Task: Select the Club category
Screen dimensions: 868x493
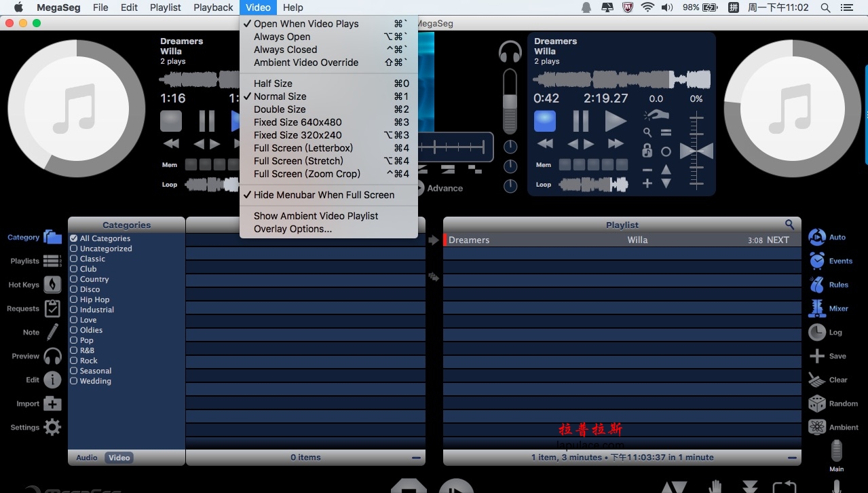Action: 83,269
